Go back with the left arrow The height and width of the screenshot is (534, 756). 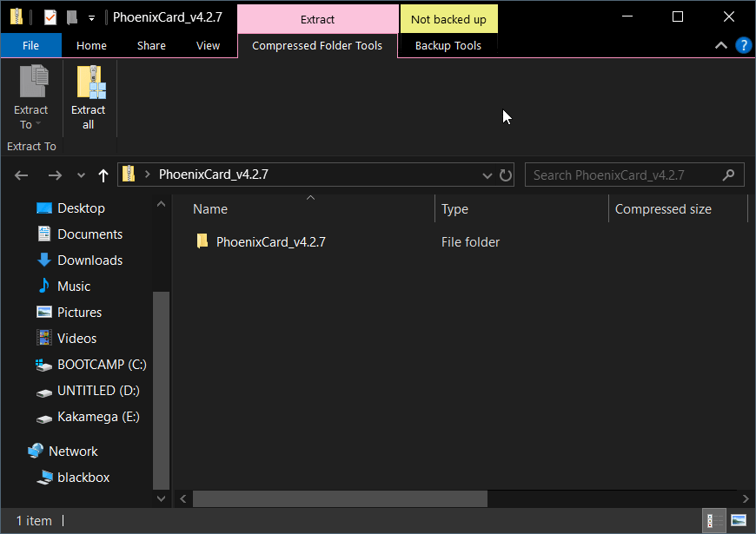click(x=21, y=175)
